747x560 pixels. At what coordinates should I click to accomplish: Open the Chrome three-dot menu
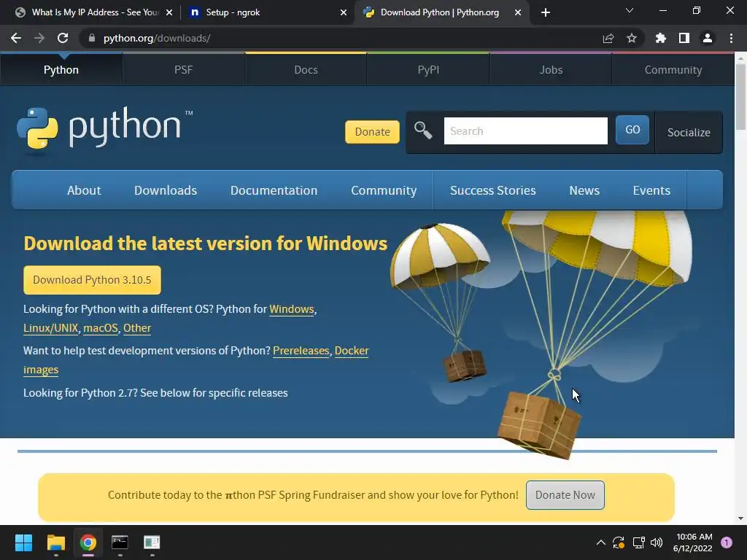(x=731, y=38)
